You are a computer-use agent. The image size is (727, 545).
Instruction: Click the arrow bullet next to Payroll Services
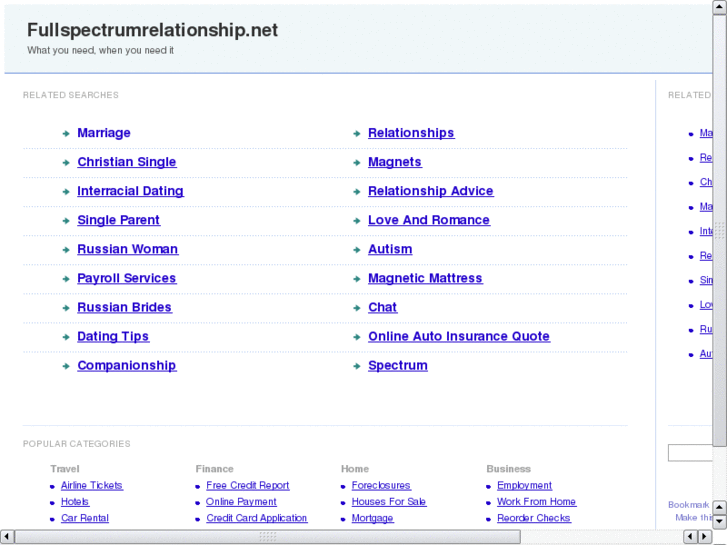click(66, 279)
